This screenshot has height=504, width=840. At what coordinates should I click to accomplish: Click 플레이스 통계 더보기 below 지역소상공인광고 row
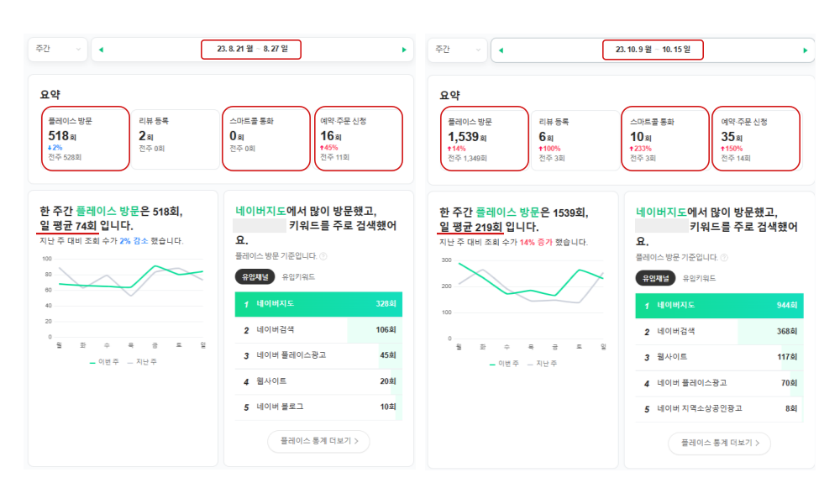719,442
